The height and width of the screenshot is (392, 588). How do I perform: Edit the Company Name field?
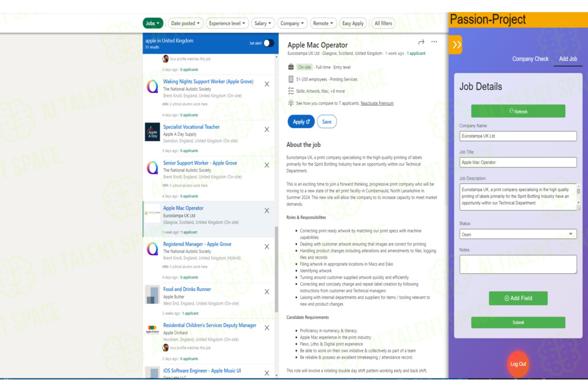[x=518, y=136]
